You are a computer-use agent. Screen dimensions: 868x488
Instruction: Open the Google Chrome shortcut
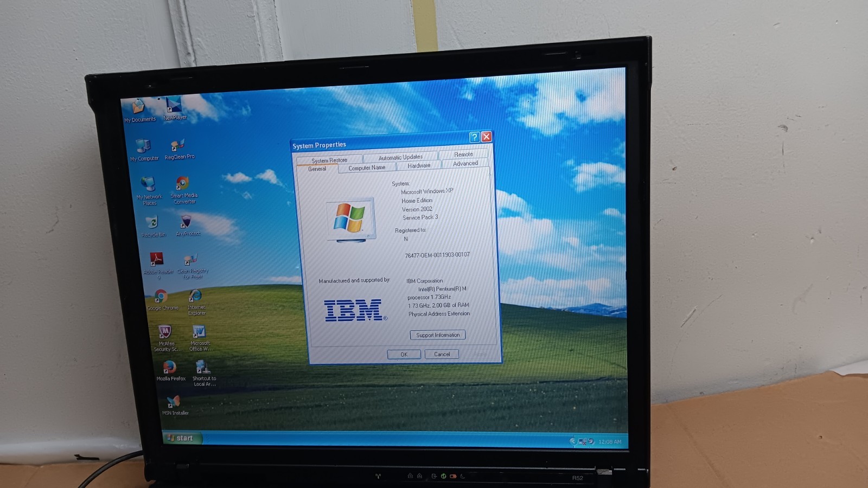162,300
